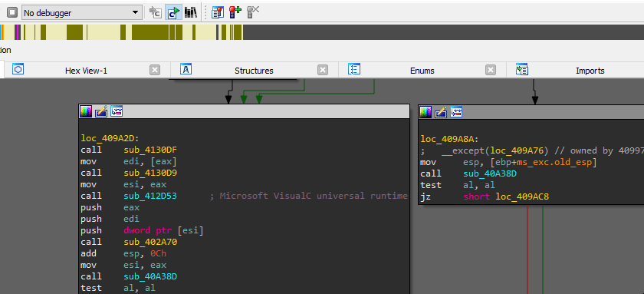Screen dimensions: 644x294
Task: Switch to the Hex View-1 tab
Action: click(86, 71)
